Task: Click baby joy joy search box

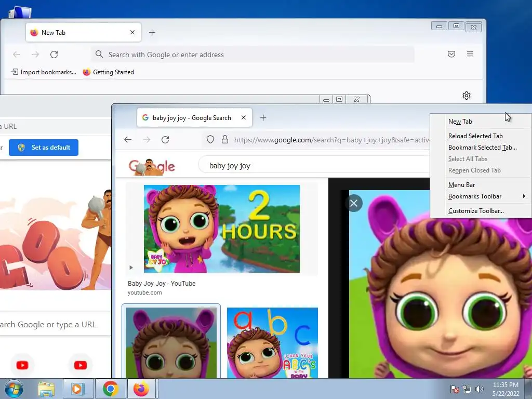Action: coord(314,166)
